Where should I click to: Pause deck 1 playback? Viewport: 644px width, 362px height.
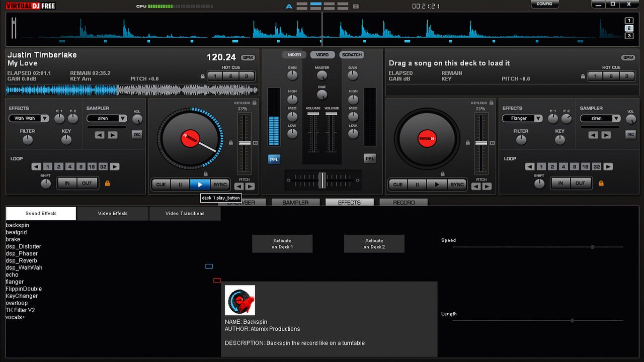(x=180, y=185)
